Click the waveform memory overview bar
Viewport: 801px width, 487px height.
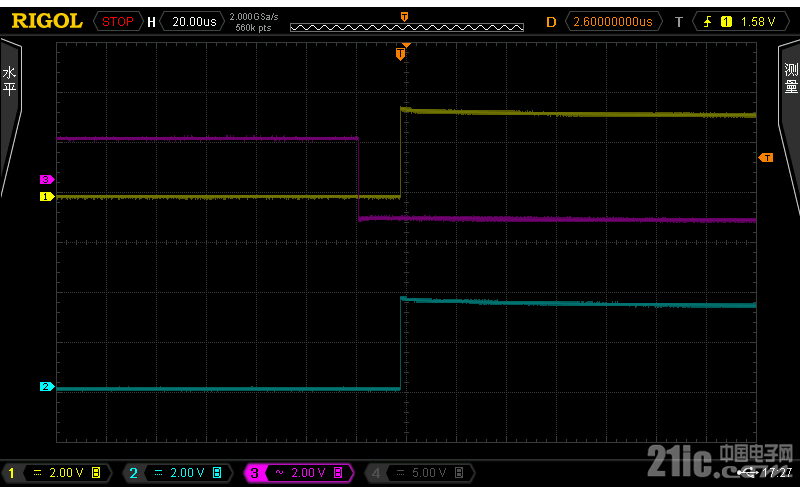[x=407, y=28]
